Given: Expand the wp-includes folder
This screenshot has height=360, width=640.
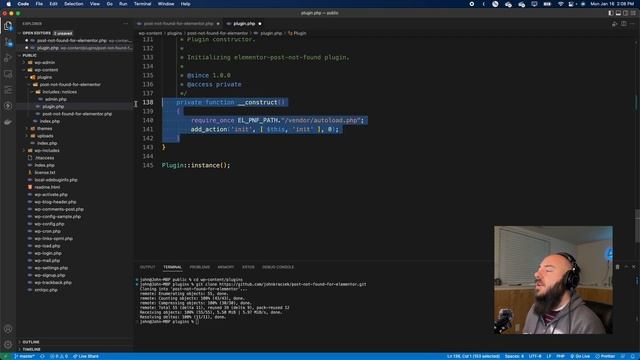Looking at the screenshot, I should pos(47,151).
